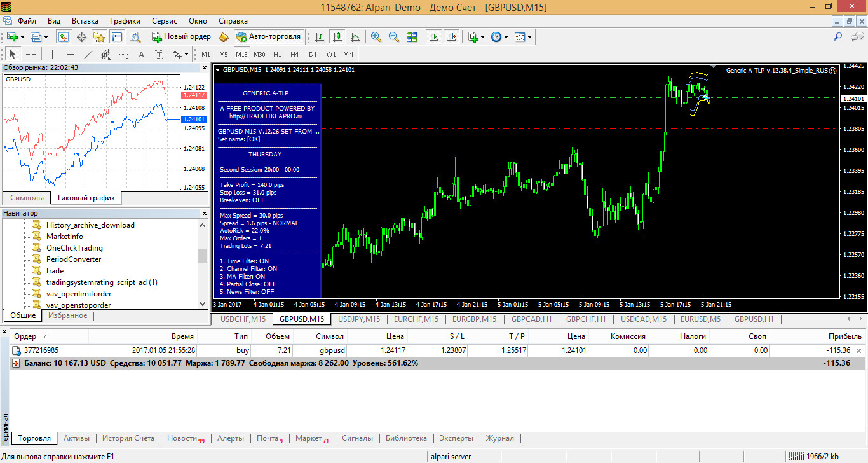The width and height of the screenshot is (868, 463).
Task: Open the new chart dropdown arrow
Action: click(22, 37)
